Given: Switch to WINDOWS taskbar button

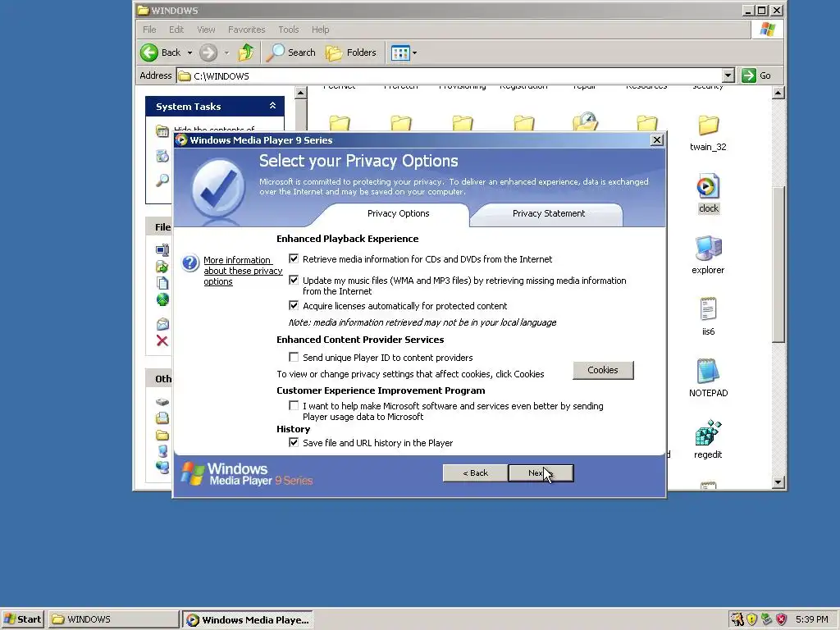Looking at the screenshot, I should [113, 619].
